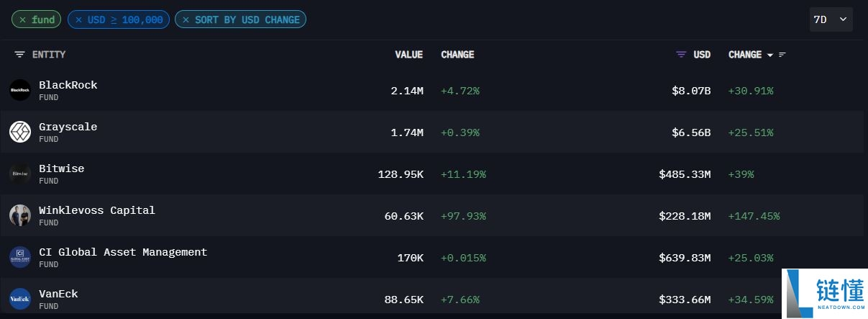Toggle the USD Change sort arrow
Screen dimensions: 868x319
point(770,55)
